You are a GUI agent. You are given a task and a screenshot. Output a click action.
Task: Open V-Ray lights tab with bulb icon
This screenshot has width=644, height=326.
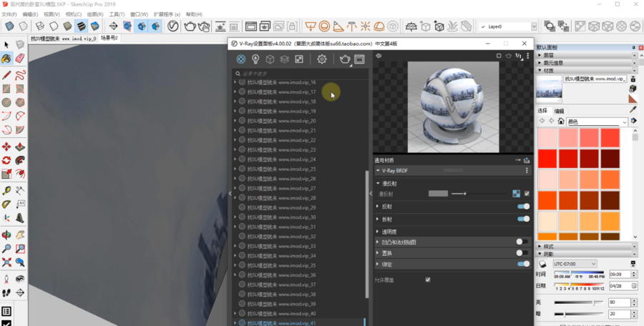pos(255,59)
